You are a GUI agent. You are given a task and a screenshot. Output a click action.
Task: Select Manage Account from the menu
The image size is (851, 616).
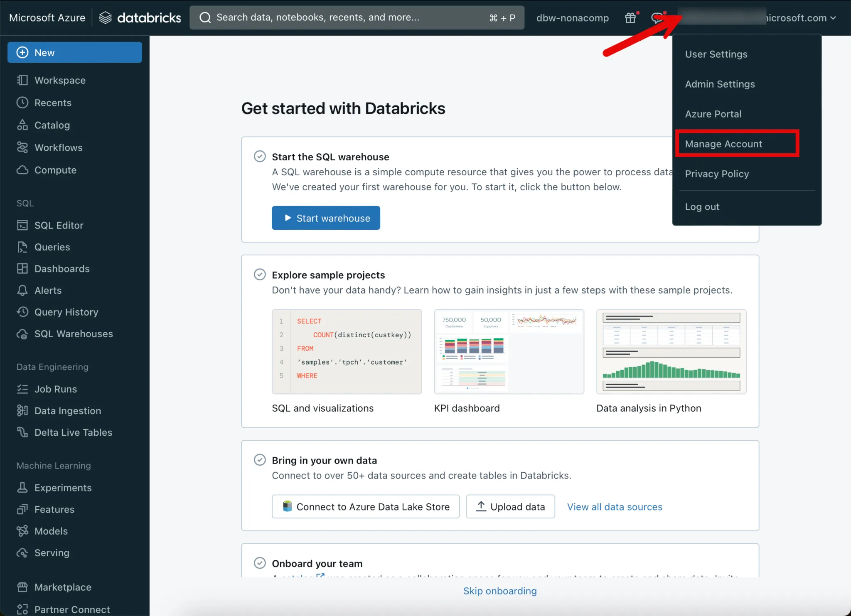(x=723, y=144)
